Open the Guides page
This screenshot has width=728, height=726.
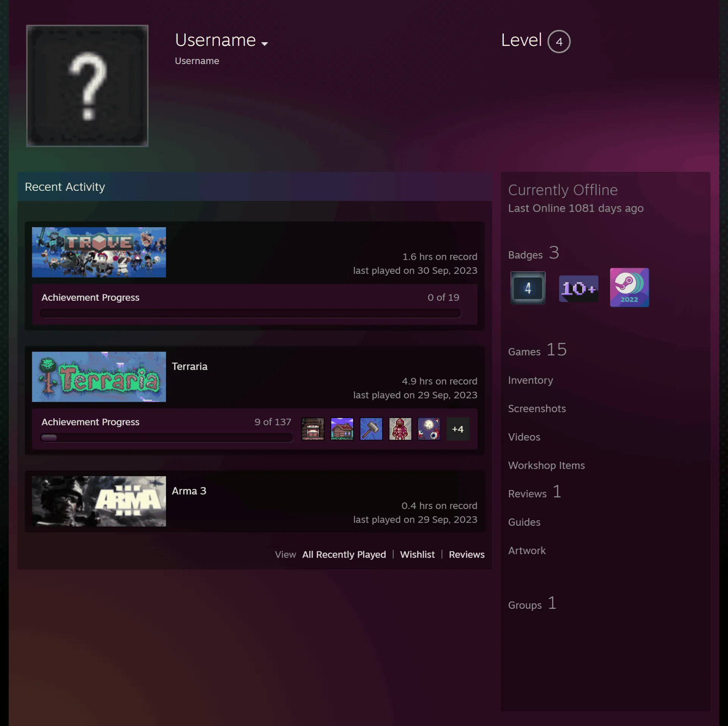point(524,522)
